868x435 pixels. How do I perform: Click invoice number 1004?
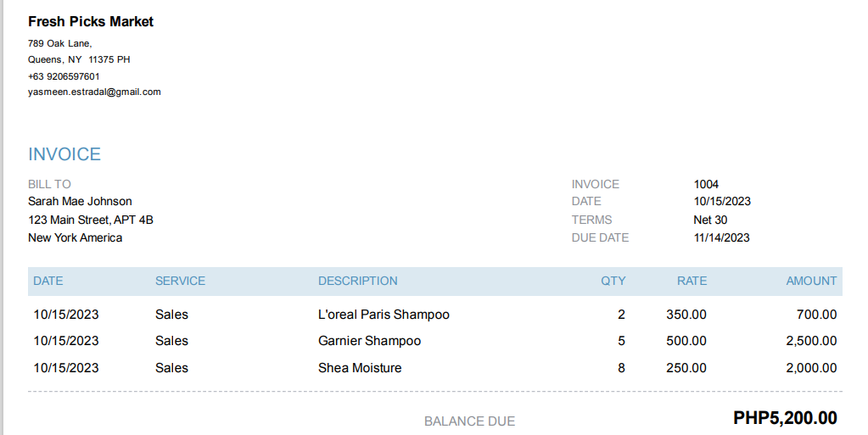[706, 184]
